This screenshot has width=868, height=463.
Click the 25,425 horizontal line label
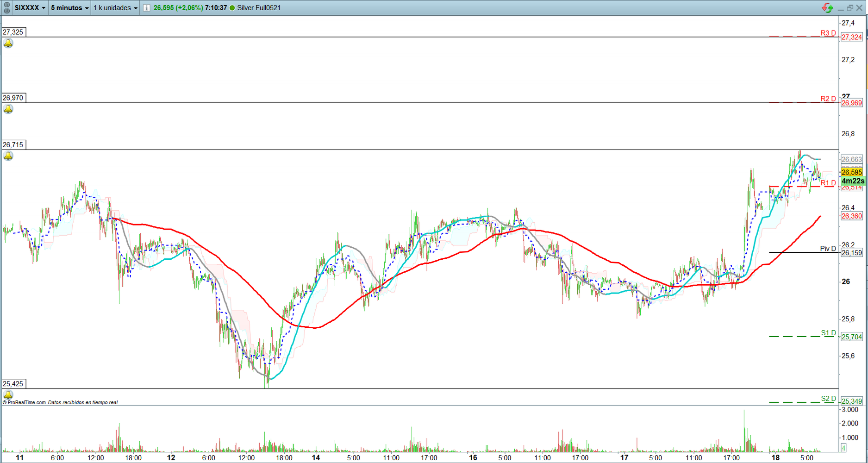tap(13, 383)
